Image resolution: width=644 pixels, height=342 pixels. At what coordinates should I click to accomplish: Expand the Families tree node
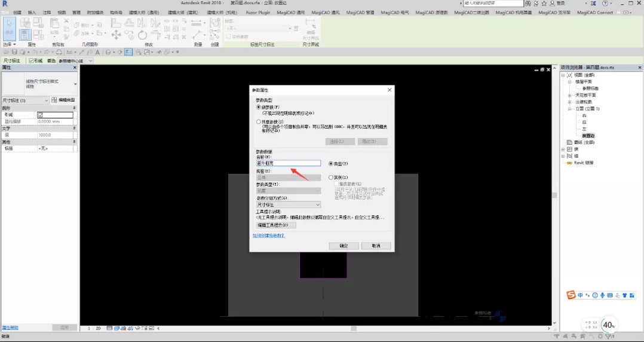(x=563, y=149)
